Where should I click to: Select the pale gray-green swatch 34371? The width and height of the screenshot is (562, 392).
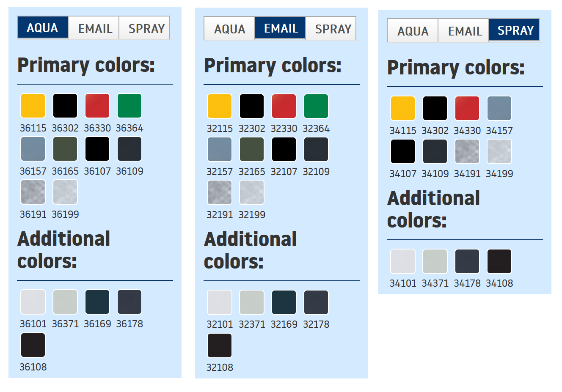435,261
